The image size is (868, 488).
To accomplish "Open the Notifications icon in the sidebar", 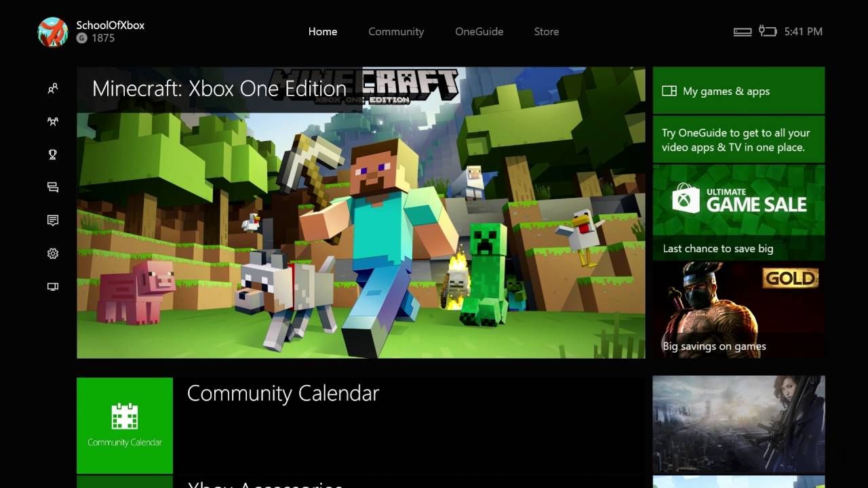I will coord(53,220).
